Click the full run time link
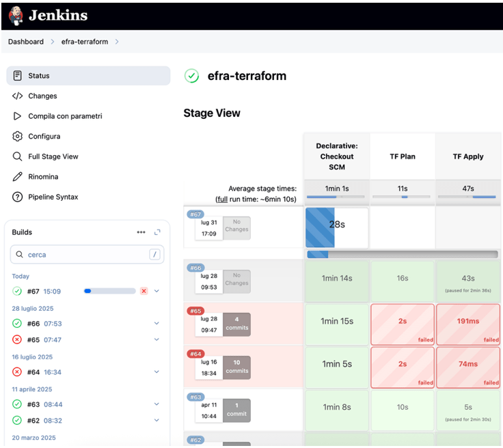The width and height of the screenshot is (503, 448). pyautogui.click(x=222, y=199)
